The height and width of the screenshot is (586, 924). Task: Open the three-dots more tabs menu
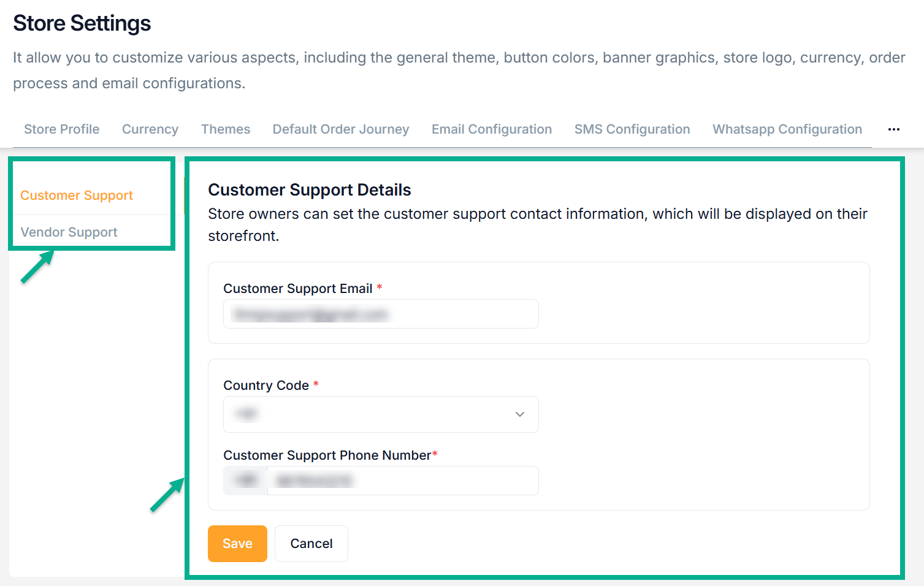(893, 129)
